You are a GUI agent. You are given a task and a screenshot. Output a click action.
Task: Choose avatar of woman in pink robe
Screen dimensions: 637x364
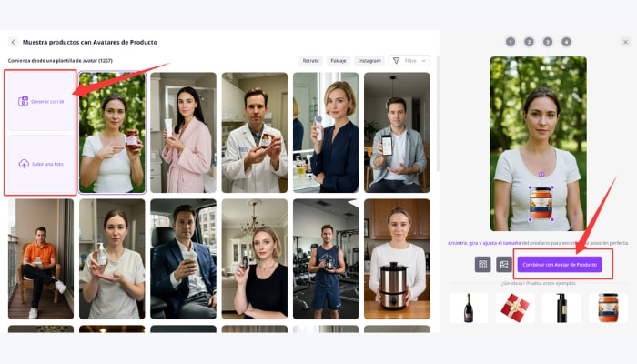pos(183,132)
